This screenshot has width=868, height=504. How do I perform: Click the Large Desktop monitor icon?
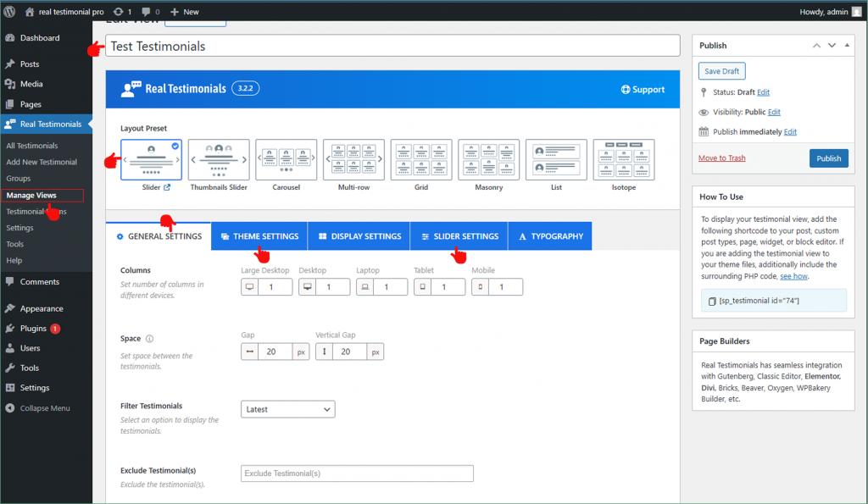250,287
